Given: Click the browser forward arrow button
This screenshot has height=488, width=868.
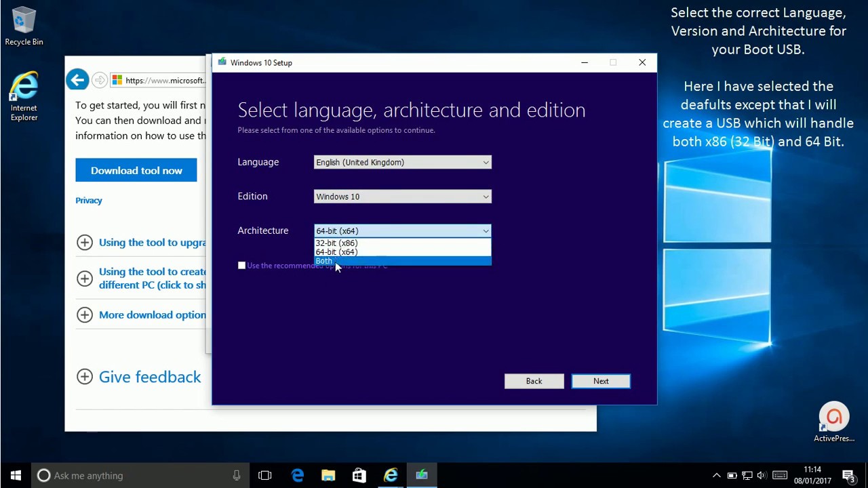Looking at the screenshot, I should click(x=100, y=80).
